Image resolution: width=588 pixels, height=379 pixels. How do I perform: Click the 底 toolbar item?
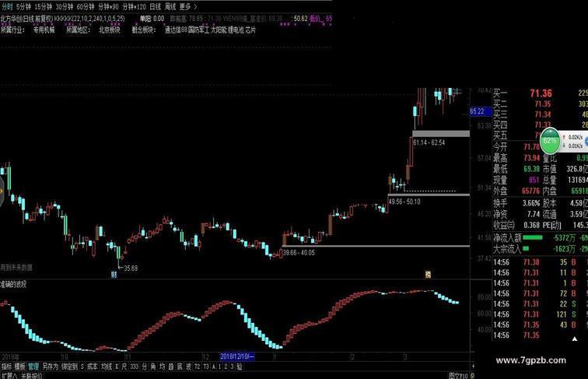coord(180,367)
